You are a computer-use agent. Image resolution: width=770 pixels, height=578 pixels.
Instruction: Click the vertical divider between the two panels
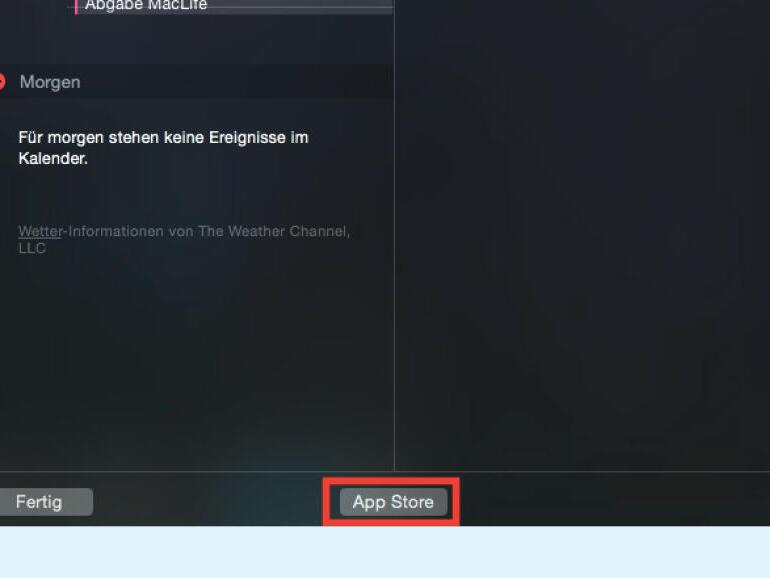point(394,236)
